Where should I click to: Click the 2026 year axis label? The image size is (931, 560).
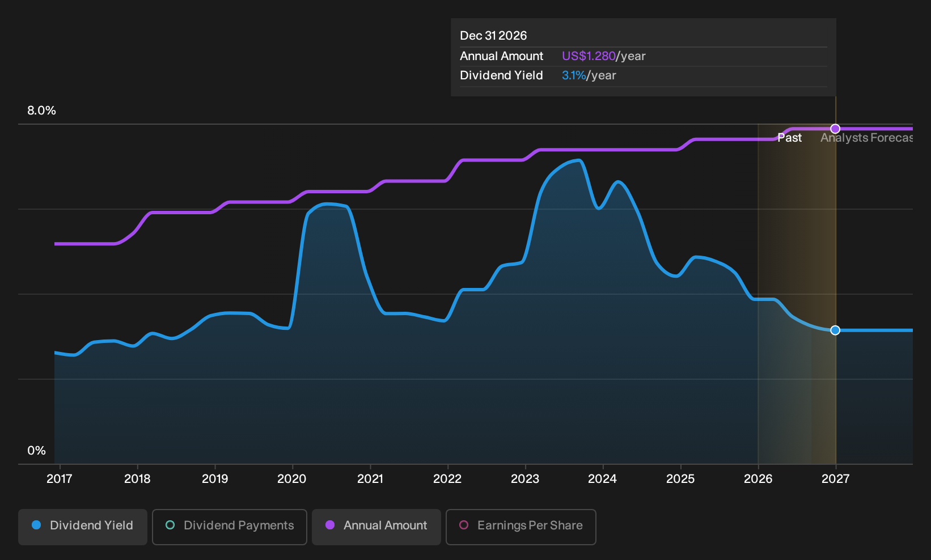tap(758, 479)
